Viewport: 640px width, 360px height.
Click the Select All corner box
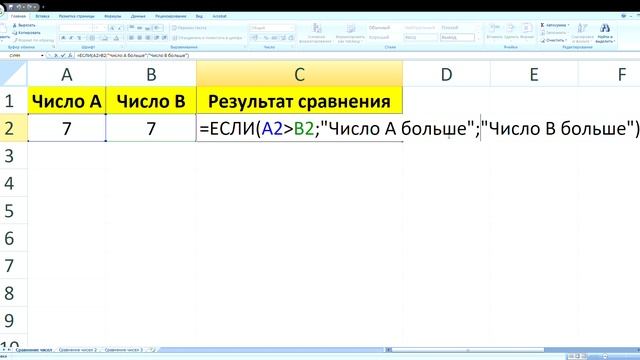[13, 73]
